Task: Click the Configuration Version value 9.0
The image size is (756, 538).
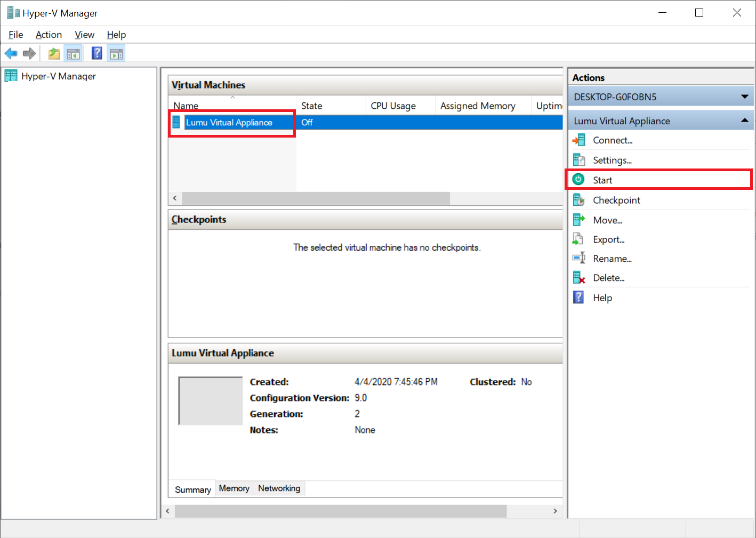Action: (361, 398)
